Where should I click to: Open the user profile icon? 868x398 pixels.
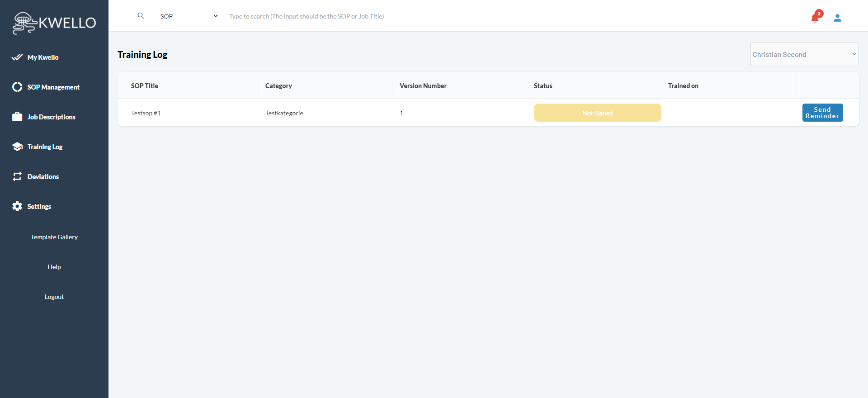tap(837, 18)
